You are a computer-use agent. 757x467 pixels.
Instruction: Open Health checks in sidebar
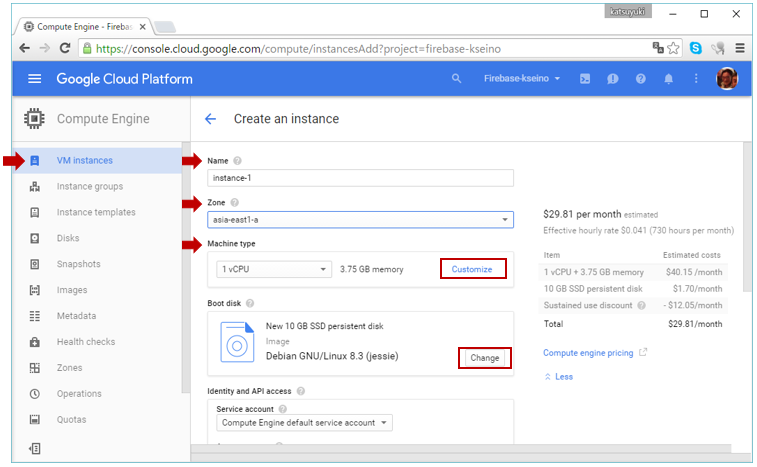coord(97,342)
